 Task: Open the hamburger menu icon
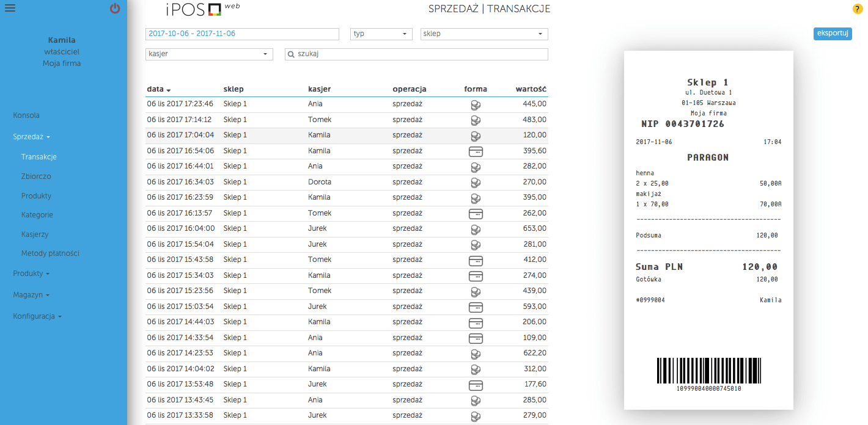(x=10, y=8)
